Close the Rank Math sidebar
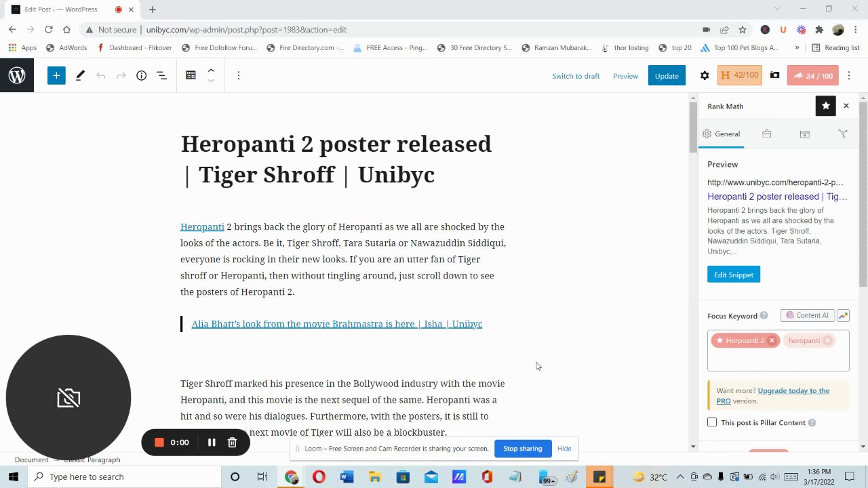The height and width of the screenshot is (488, 868). tap(846, 106)
